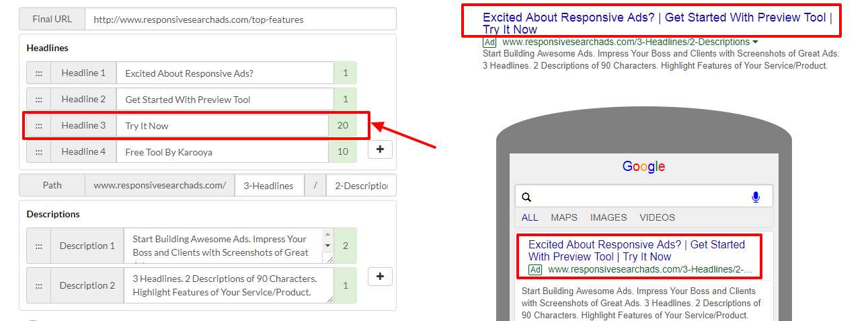Edit Description 2 text area
868x321 pixels.
pos(229,285)
